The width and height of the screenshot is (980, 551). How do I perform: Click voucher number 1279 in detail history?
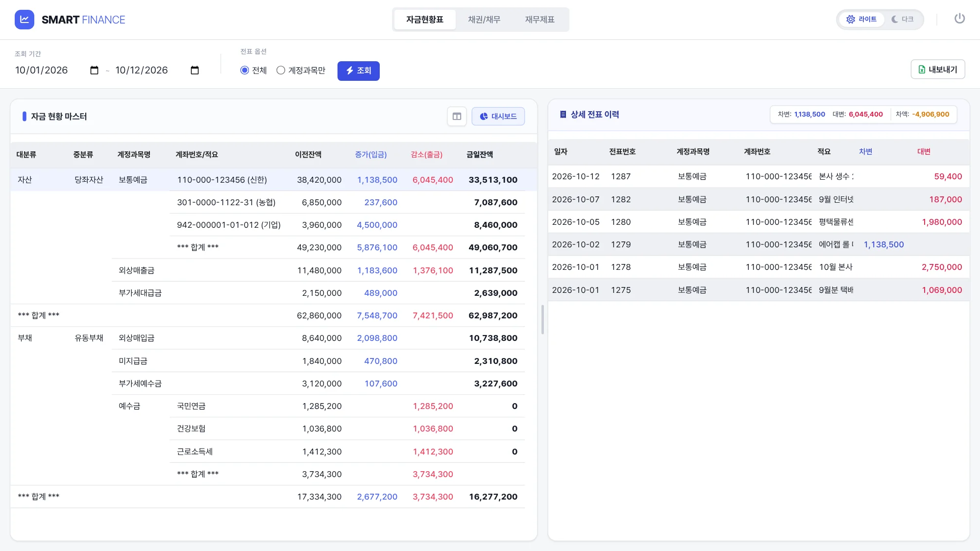[x=620, y=244]
